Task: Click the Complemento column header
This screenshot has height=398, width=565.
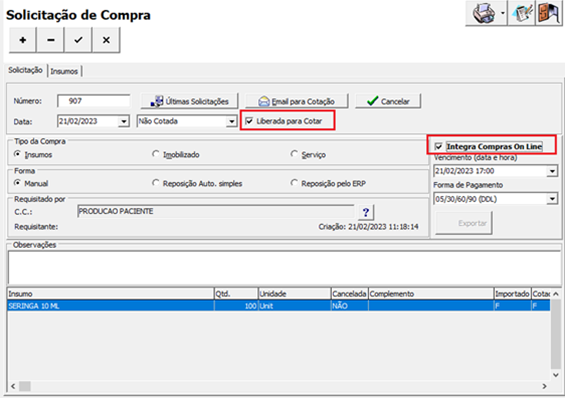Action: pyautogui.click(x=431, y=294)
